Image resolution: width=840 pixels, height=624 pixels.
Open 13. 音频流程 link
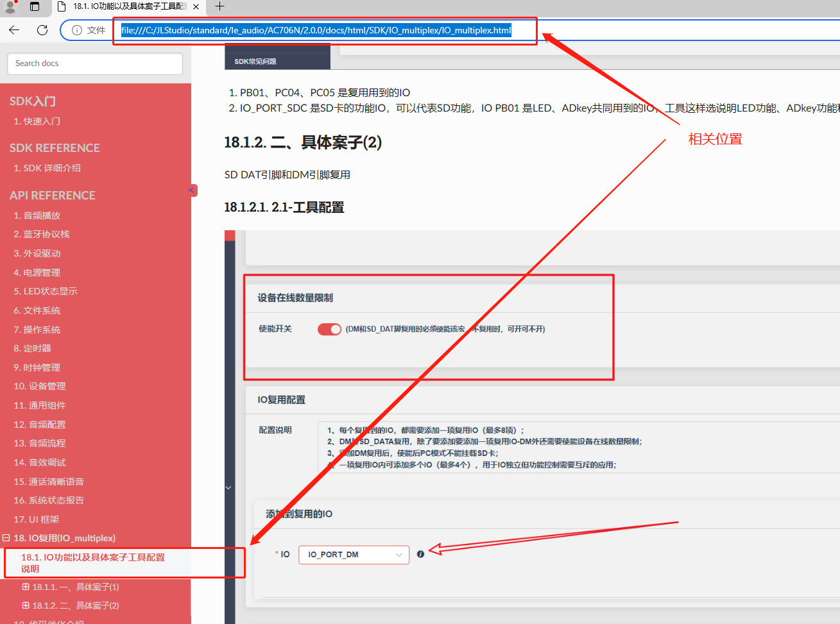(40, 443)
